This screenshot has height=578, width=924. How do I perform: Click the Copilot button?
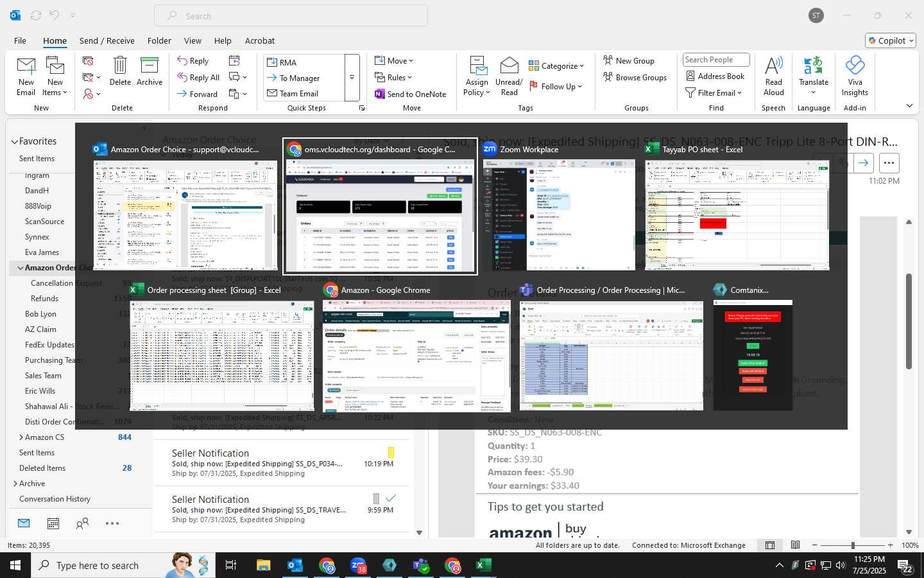pyautogui.click(x=891, y=40)
